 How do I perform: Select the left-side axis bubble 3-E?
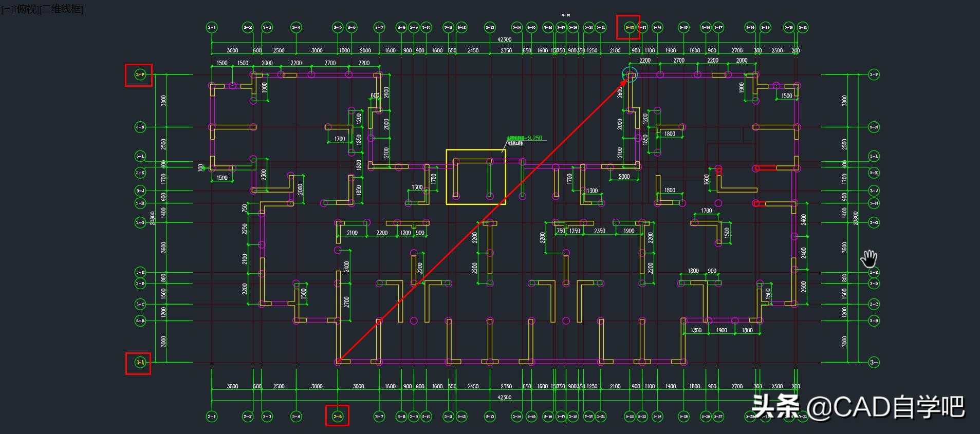[140, 272]
